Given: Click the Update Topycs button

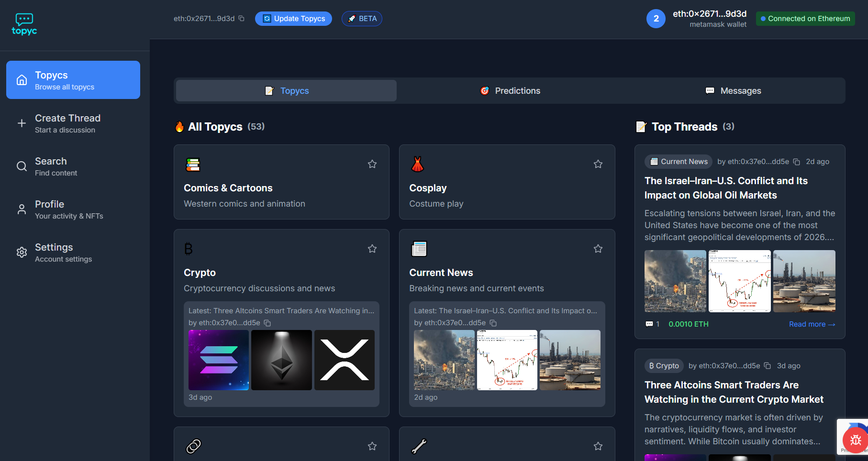Looking at the screenshot, I should point(293,19).
